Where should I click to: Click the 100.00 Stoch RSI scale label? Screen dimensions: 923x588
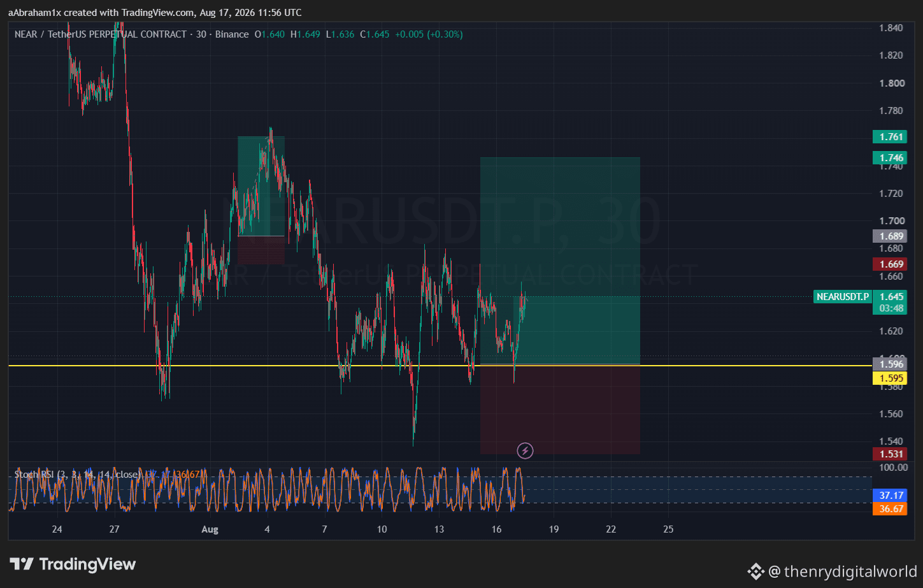click(x=893, y=468)
